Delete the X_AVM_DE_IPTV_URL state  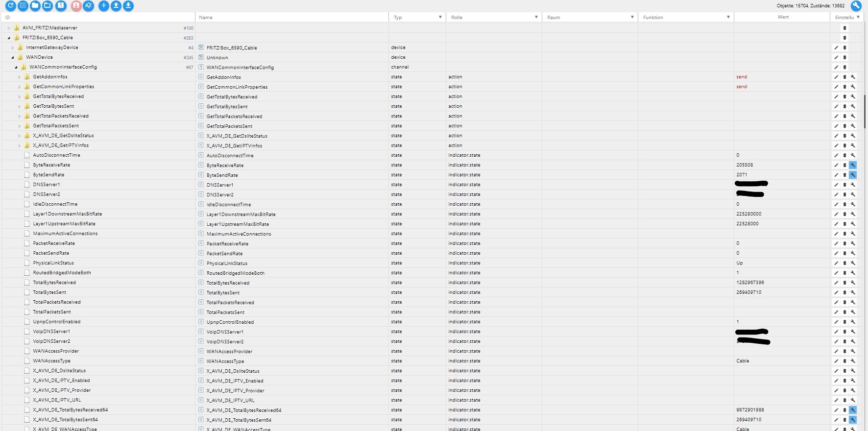point(844,400)
